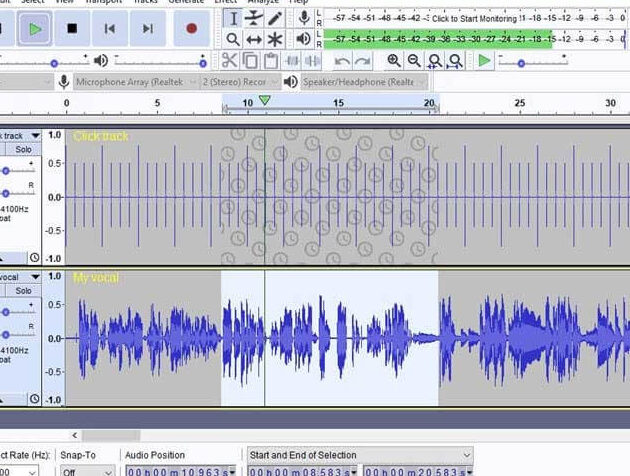Toggle Solo on the Click track
Image resolution: width=630 pixels, height=476 pixels.
click(22, 149)
